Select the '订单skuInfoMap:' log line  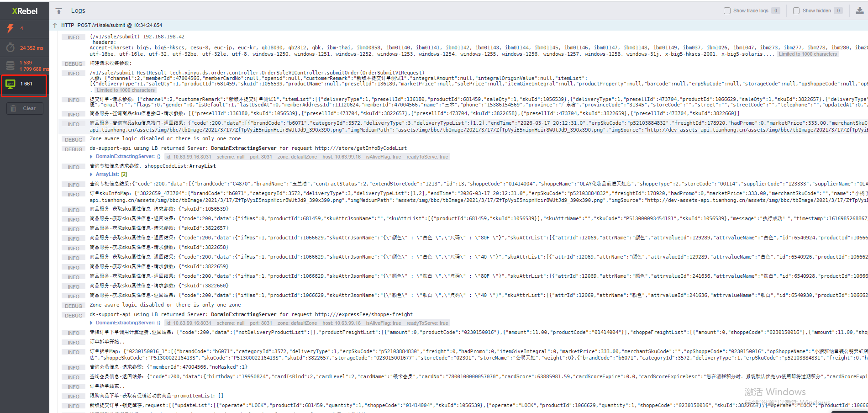click(x=479, y=197)
